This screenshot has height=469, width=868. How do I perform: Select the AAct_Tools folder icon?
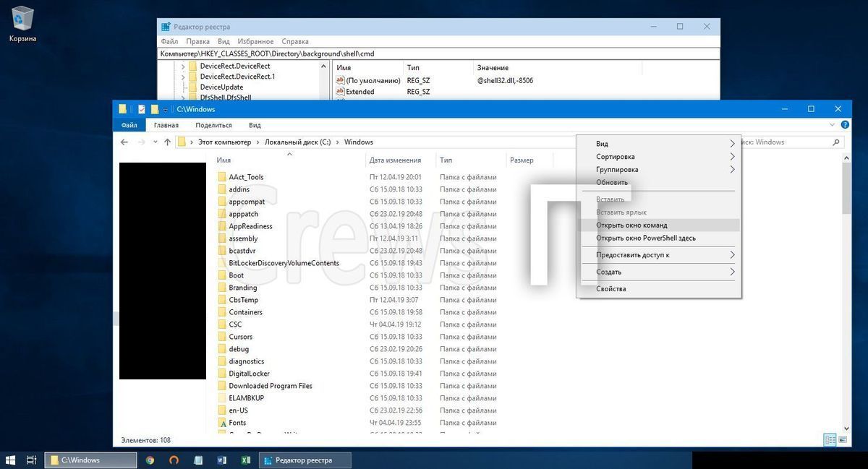(x=222, y=177)
